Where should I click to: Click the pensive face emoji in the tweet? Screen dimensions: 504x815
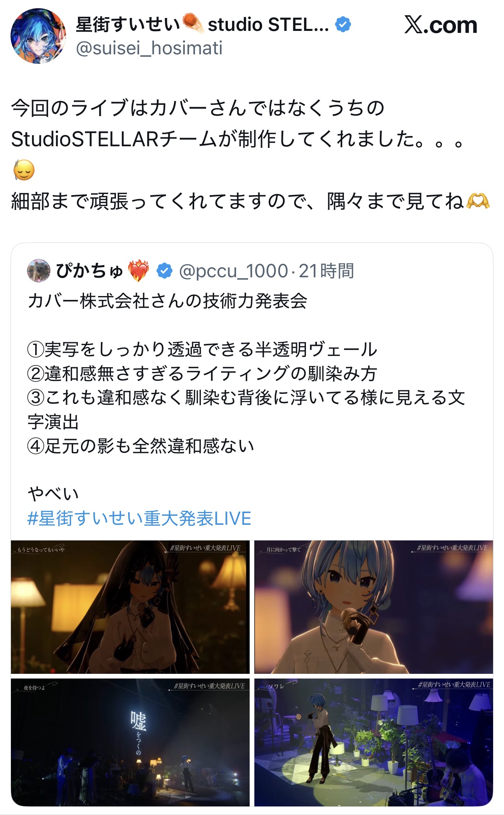pos(24,170)
